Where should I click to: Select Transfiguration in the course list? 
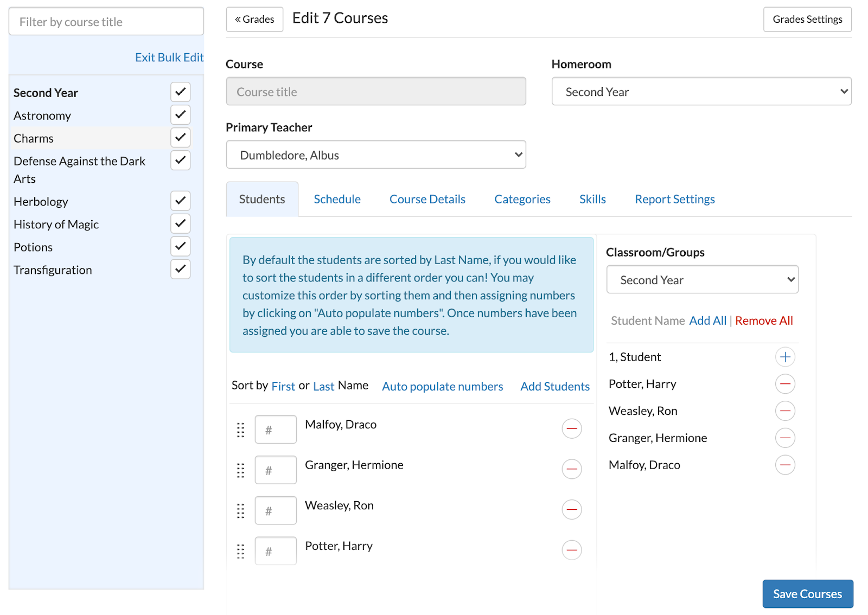pyautogui.click(x=53, y=270)
